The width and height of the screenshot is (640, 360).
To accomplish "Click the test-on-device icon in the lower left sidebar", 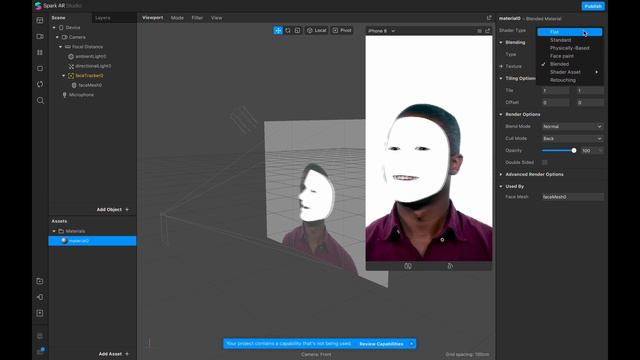I will click(x=40, y=297).
